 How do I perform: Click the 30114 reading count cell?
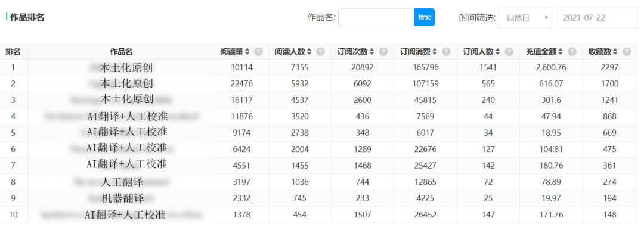[x=242, y=67]
